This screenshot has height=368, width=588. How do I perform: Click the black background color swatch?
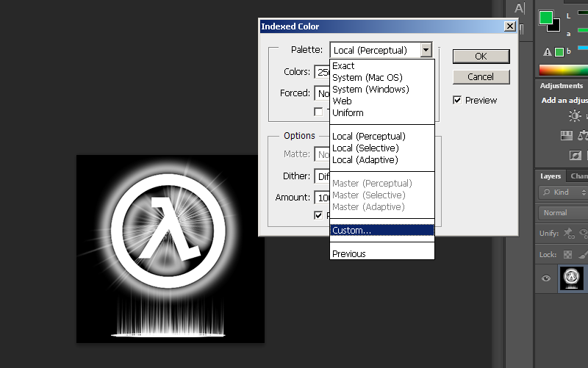[x=556, y=27]
